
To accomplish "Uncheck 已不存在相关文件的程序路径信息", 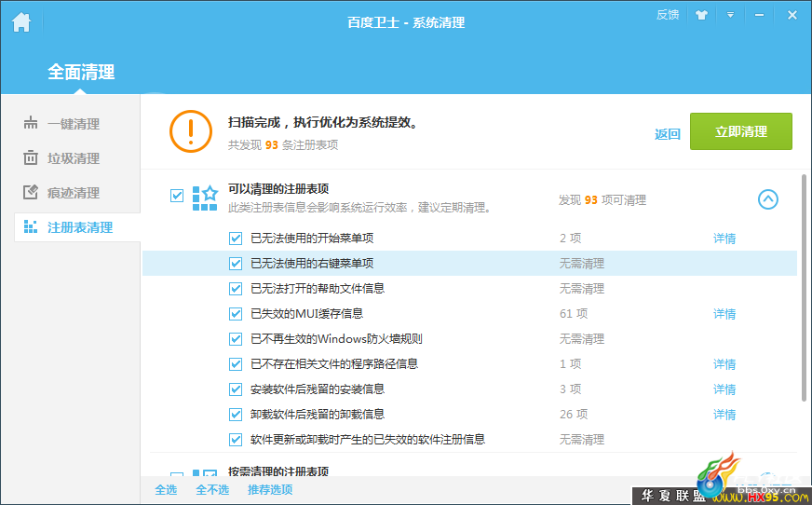I will 236,364.
